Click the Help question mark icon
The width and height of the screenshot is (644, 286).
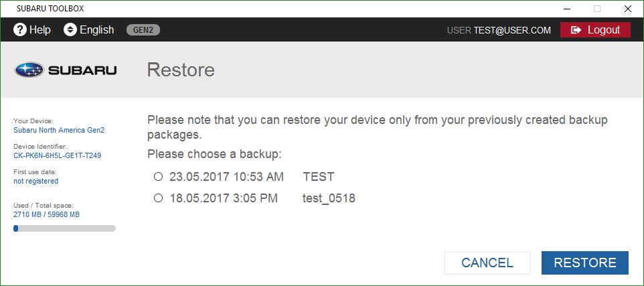[x=20, y=30]
